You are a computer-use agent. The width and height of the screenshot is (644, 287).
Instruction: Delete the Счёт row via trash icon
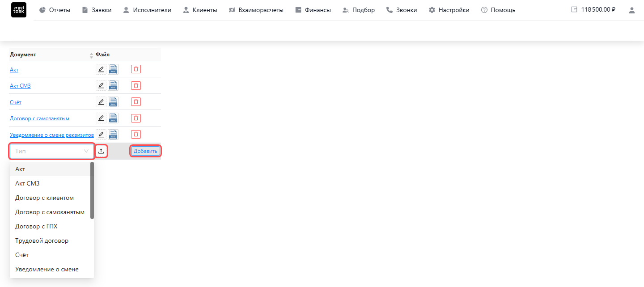(x=136, y=102)
